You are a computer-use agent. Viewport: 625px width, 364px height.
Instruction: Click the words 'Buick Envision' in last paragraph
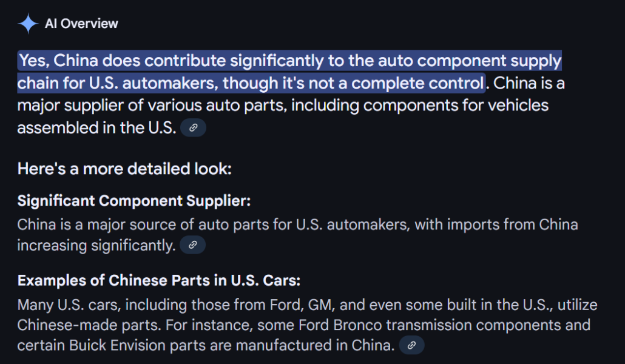point(117,345)
